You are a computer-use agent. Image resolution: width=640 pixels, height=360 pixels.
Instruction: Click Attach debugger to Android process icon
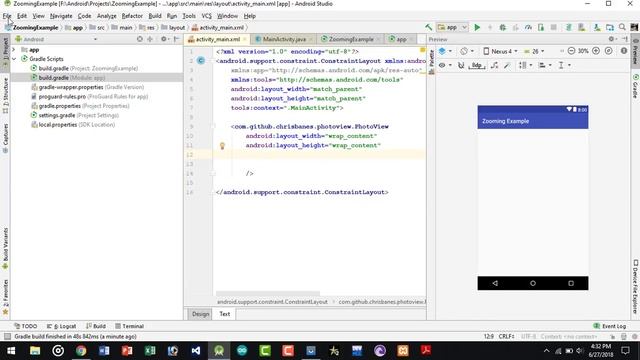pyautogui.click(x=541, y=27)
